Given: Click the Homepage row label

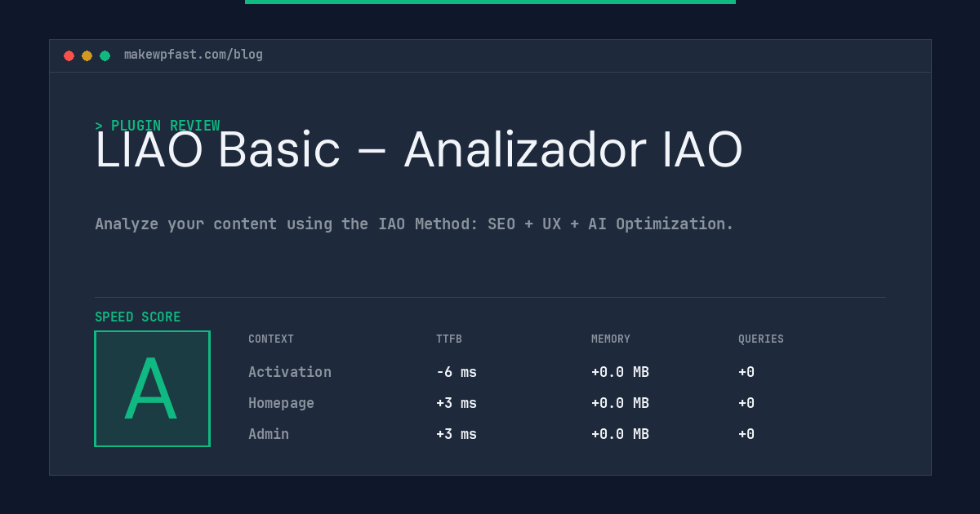Looking at the screenshot, I should [281, 403].
